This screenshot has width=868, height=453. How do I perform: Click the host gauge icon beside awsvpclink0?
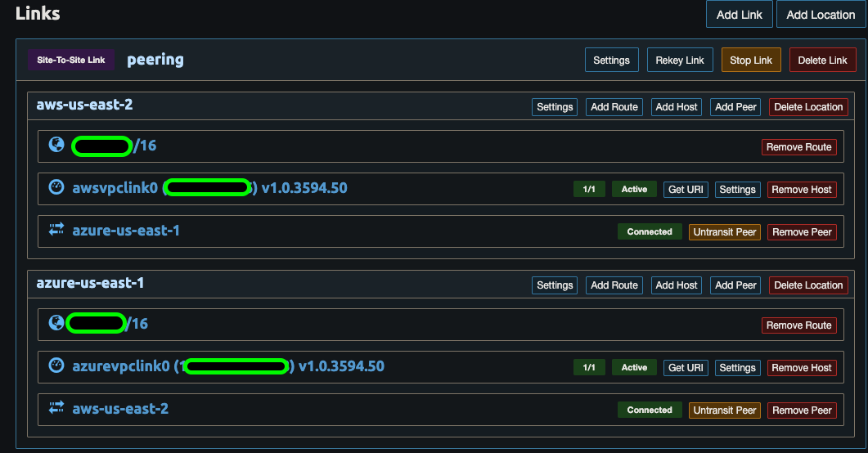(56, 188)
